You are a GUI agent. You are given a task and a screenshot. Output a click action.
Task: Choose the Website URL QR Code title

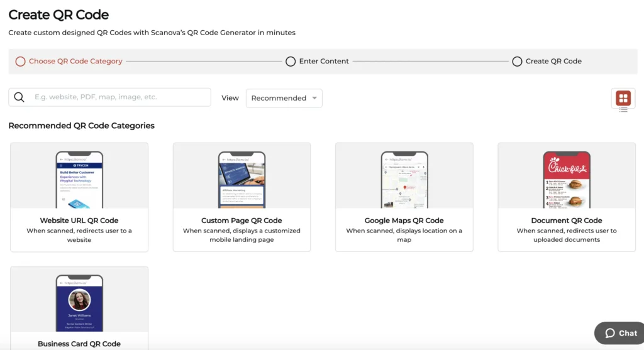tap(79, 221)
